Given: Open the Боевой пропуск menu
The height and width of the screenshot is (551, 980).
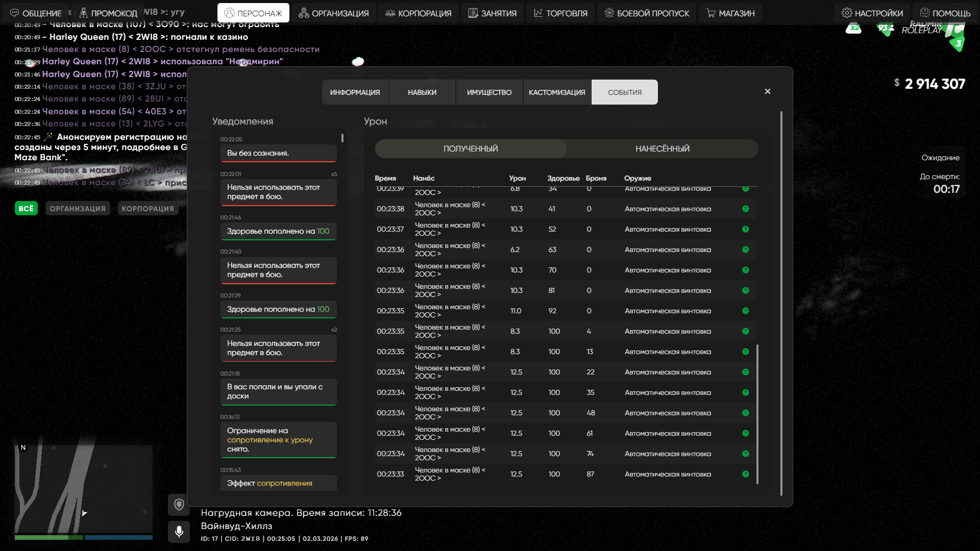Looking at the screenshot, I should (x=647, y=13).
